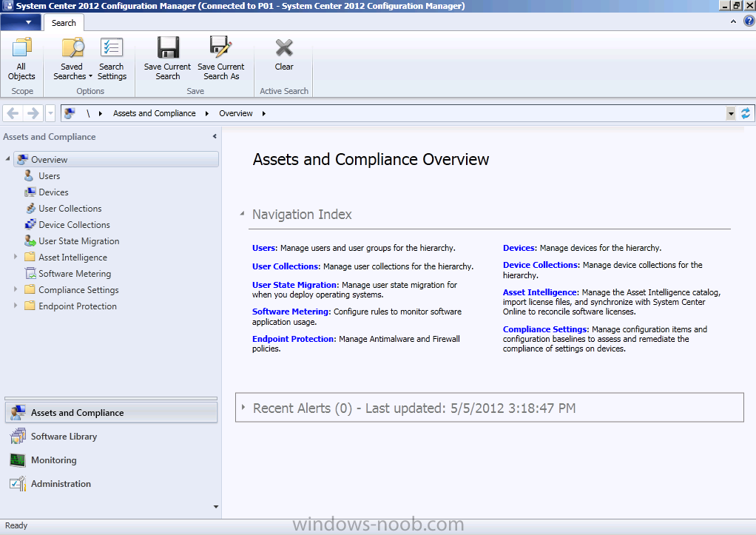Select Device Collections in the tree
Viewport: 756px width, 535px height.
[x=74, y=225]
